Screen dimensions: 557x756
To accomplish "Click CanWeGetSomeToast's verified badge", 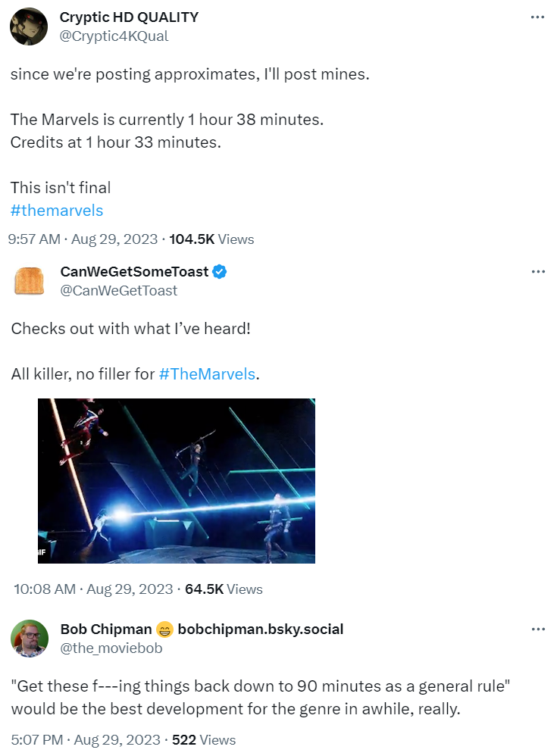I will 220,272.
